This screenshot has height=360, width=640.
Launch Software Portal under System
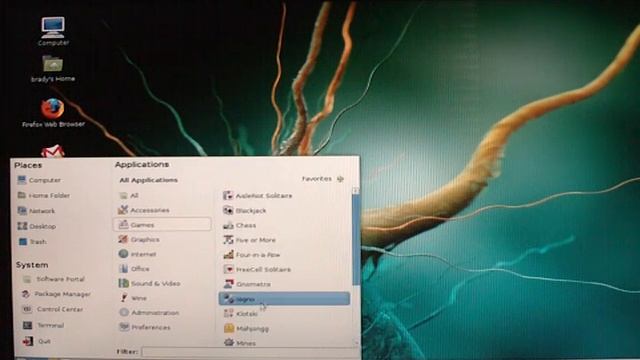[x=53, y=279]
